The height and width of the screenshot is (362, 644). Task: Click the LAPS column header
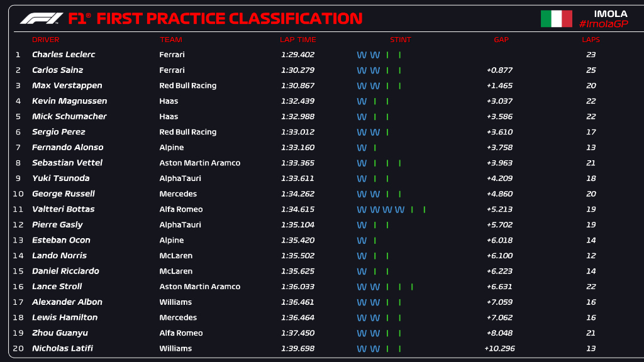(x=591, y=40)
